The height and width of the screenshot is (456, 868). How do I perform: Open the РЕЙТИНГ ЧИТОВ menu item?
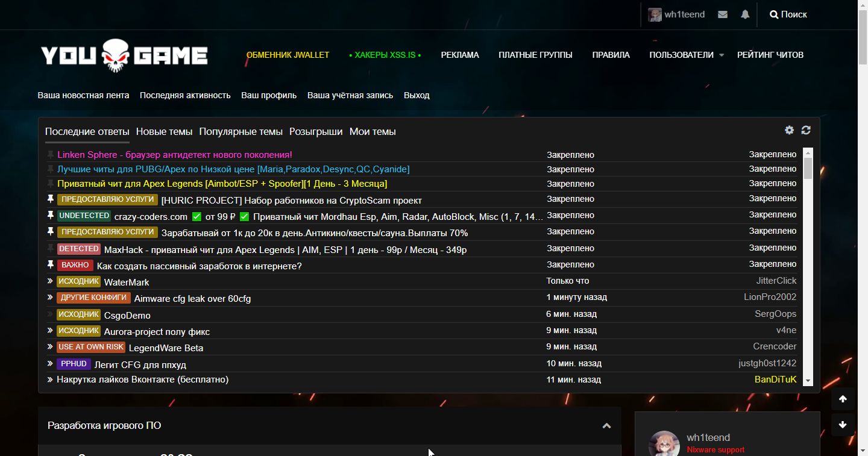[770, 55]
